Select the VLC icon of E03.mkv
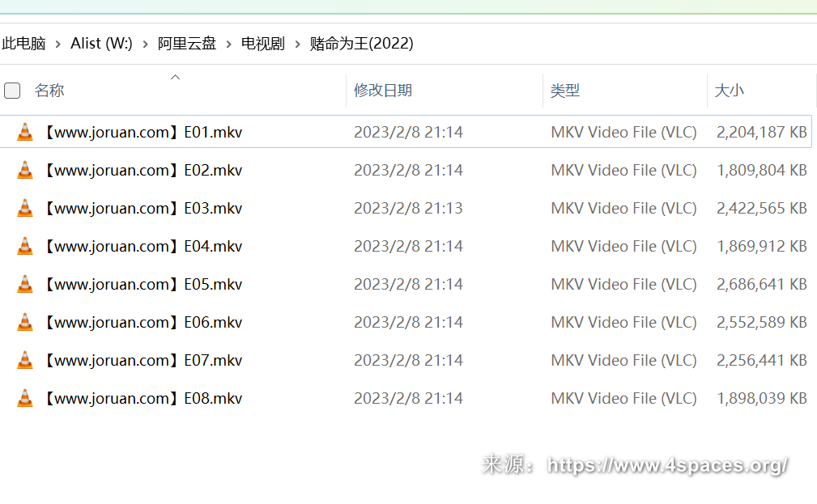The image size is (817, 504). point(25,208)
